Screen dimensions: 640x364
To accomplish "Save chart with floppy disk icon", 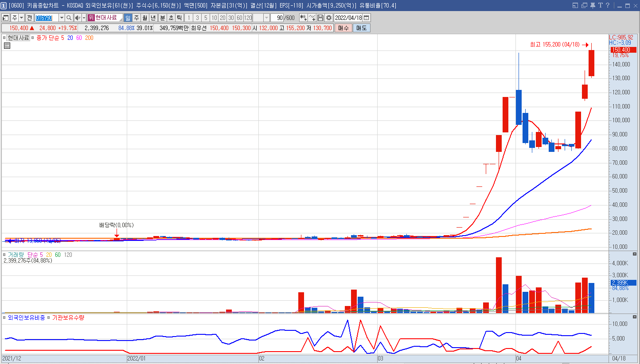I will [x=320, y=18].
